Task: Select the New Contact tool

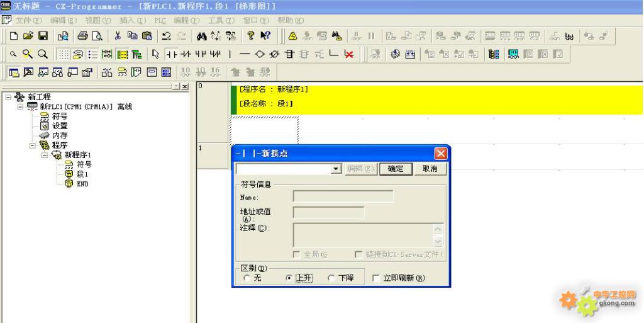Action: click(171, 54)
